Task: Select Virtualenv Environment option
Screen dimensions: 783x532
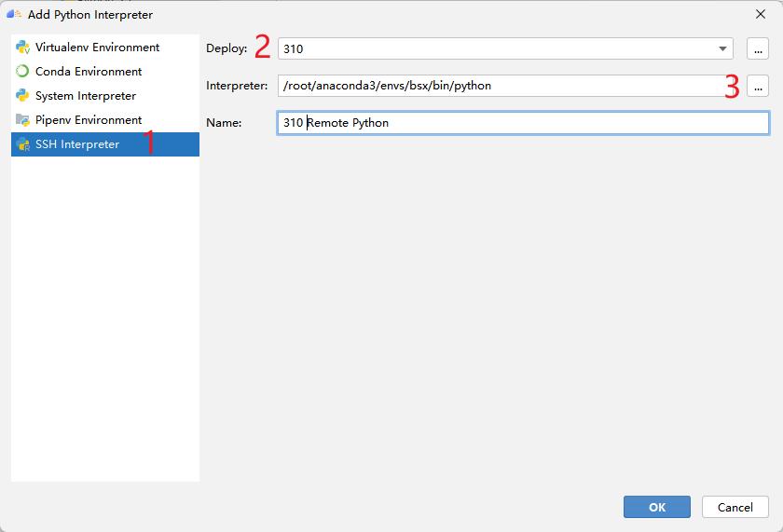Action: [x=104, y=47]
